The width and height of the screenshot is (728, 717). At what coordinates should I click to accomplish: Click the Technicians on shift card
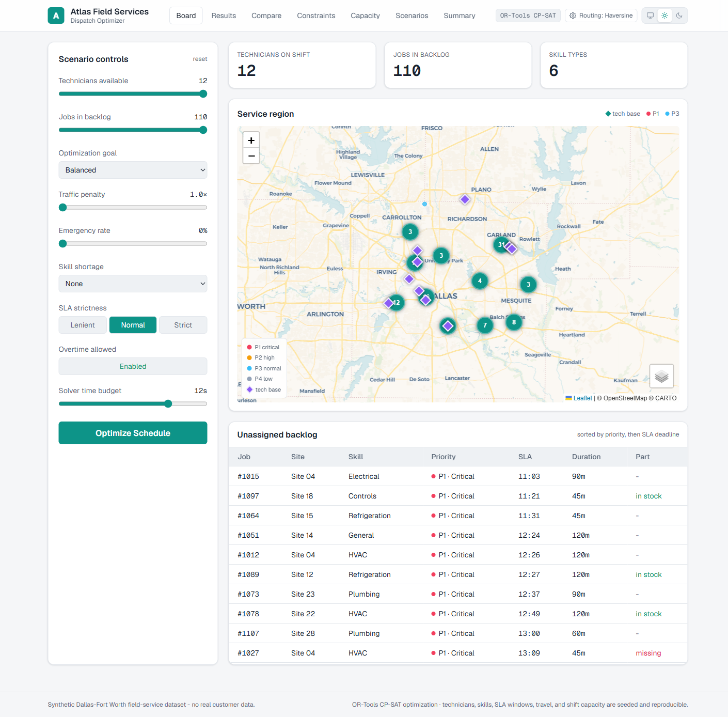point(302,65)
